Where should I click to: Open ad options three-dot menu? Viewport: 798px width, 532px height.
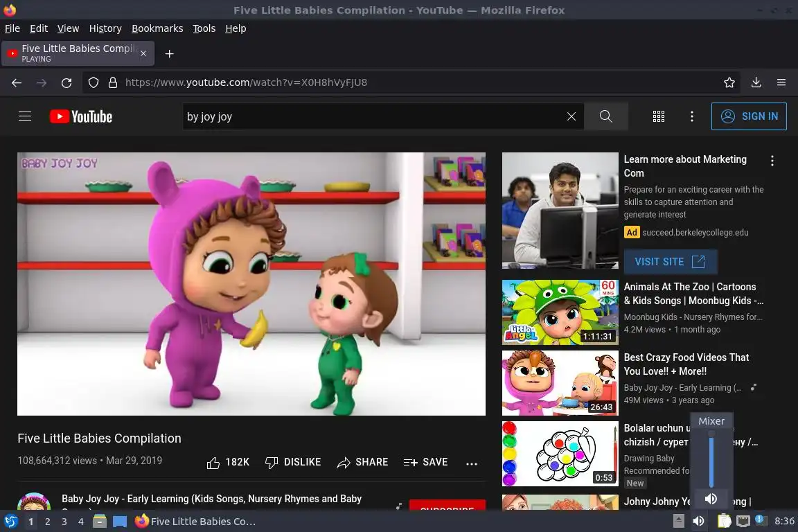(x=772, y=161)
